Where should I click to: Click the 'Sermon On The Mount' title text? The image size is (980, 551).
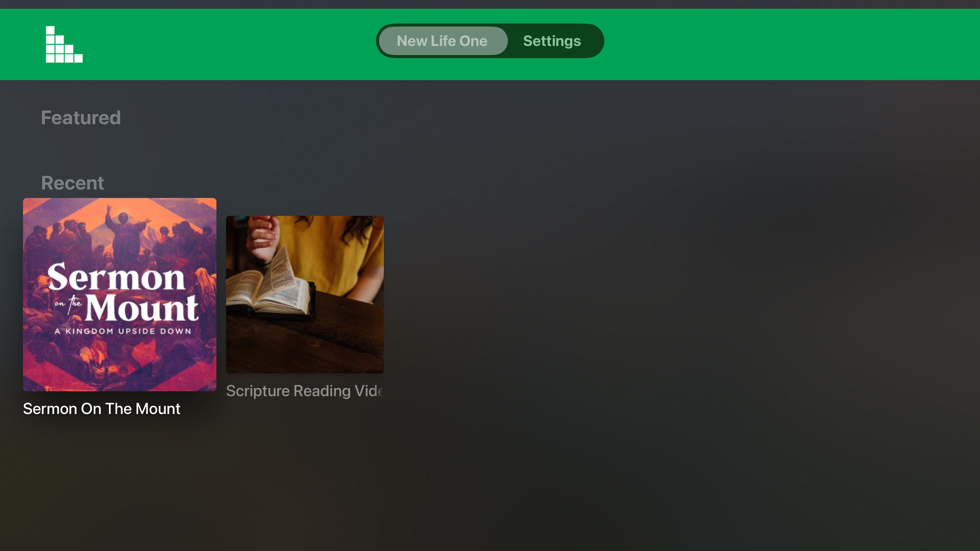point(102,409)
